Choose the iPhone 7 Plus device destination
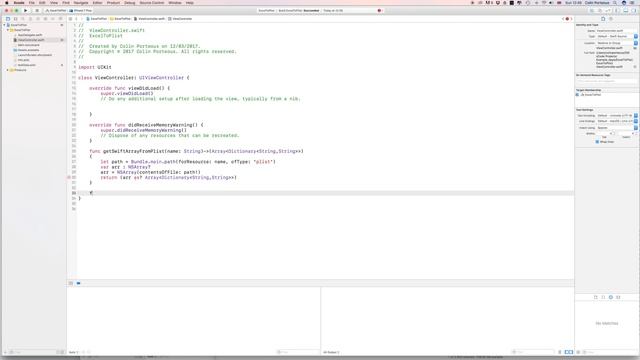The image size is (640, 360). click(x=81, y=11)
